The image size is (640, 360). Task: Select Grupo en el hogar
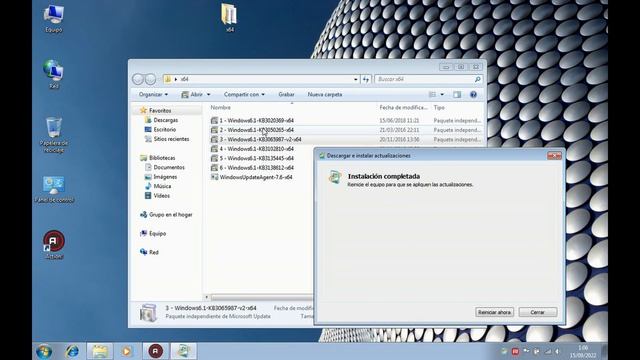[x=166, y=214]
